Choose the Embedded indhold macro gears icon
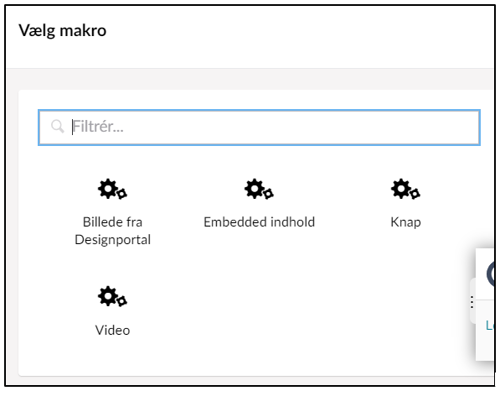 [x=259, y=189]
